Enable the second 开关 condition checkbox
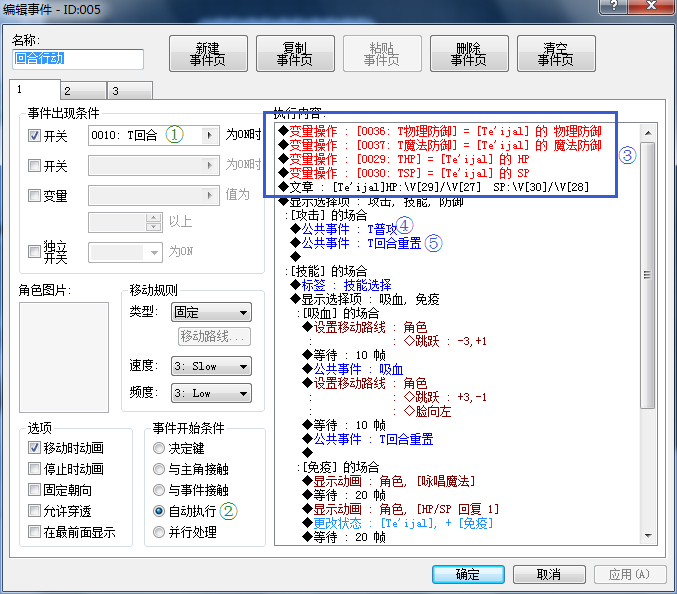Image resolution: width=677 pixels, height=594 pixels. pos(34,165)
